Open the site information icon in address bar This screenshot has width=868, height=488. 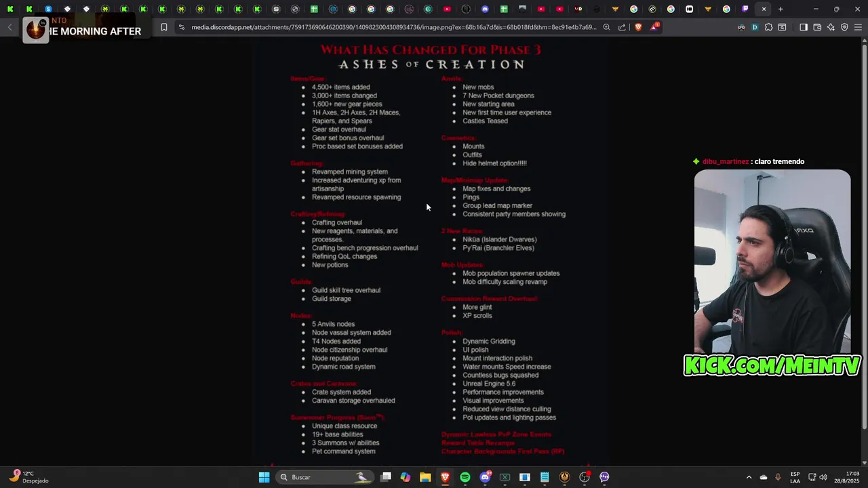[x=181, y=27]
